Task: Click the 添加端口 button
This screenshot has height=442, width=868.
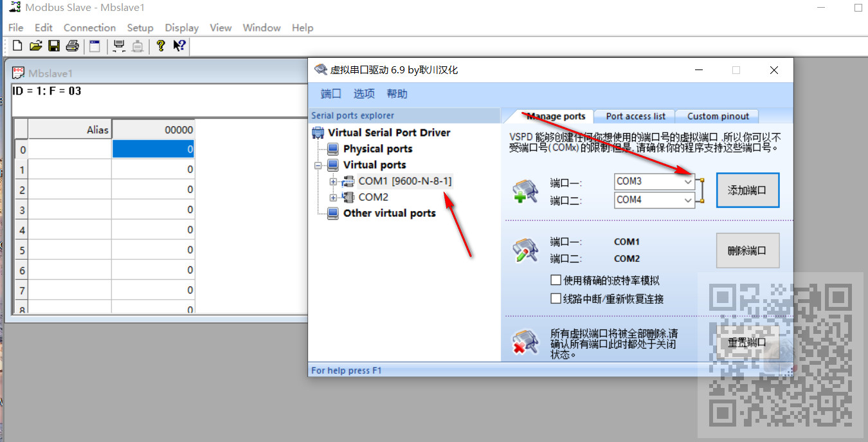Action: (748, 190)
